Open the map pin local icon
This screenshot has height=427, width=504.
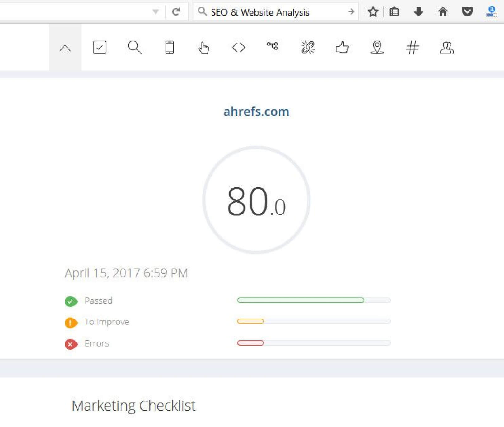(377, 48)
